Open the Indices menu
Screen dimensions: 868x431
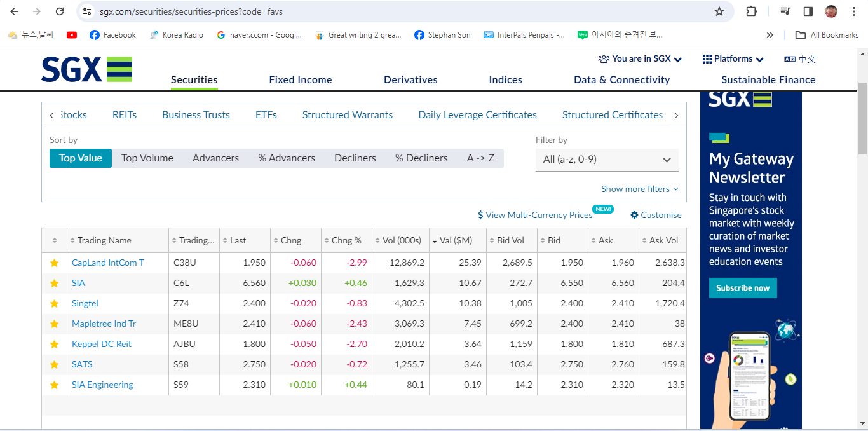(506, 79)
